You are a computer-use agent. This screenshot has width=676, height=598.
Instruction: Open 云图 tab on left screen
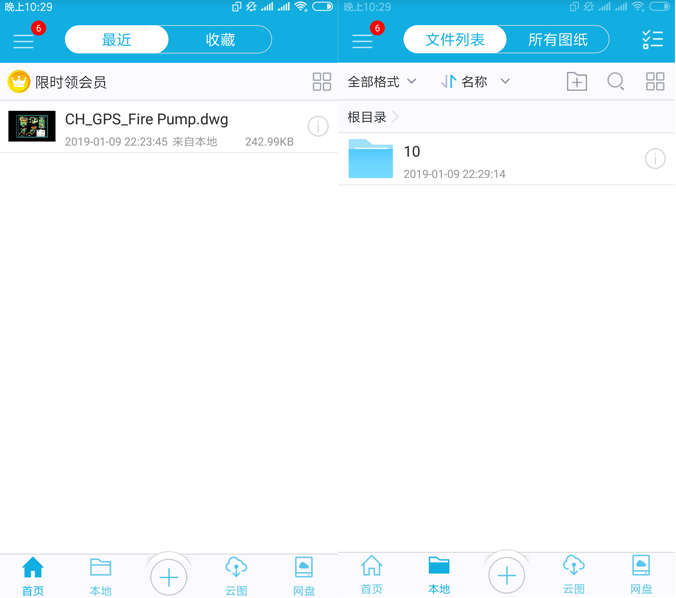point(236,576)
